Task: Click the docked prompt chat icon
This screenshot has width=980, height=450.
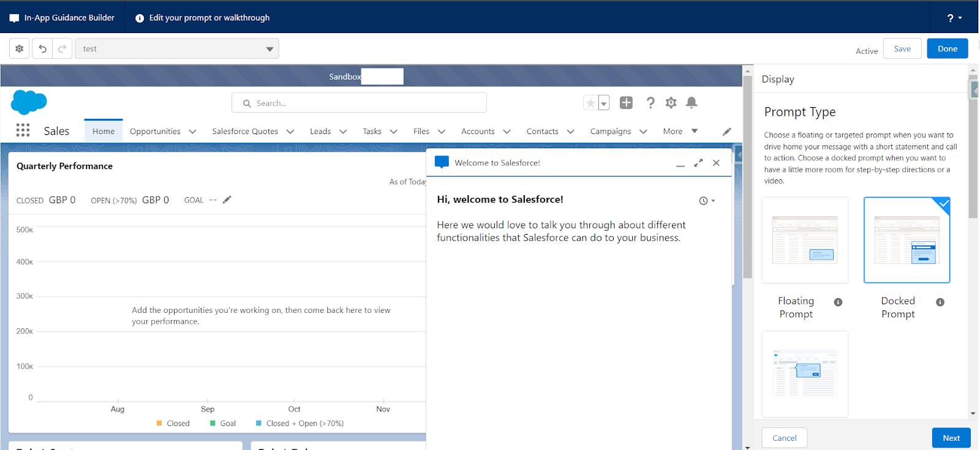Action: [442, 162]
